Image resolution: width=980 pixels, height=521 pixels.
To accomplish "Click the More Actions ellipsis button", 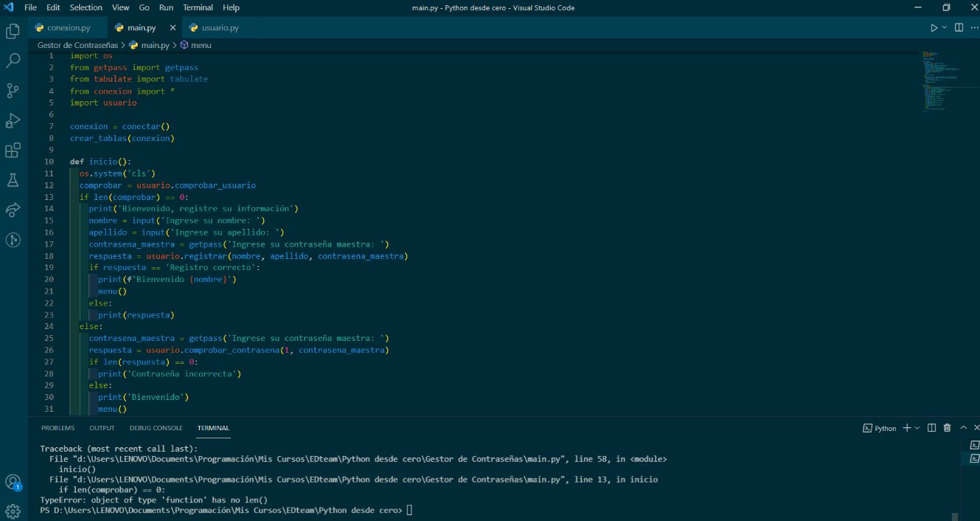I will [975, 27].
